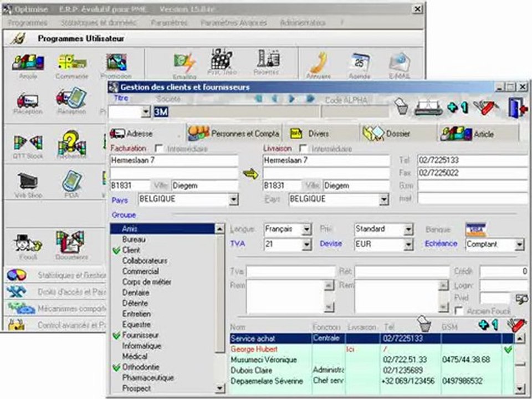
Task: Open the Annuaire phone icon
Action: tap(319, 63)
